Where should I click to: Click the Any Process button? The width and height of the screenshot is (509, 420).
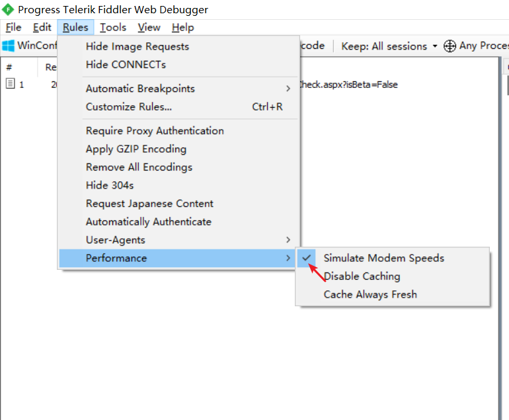pyautogui.click(x=476, y=46)
